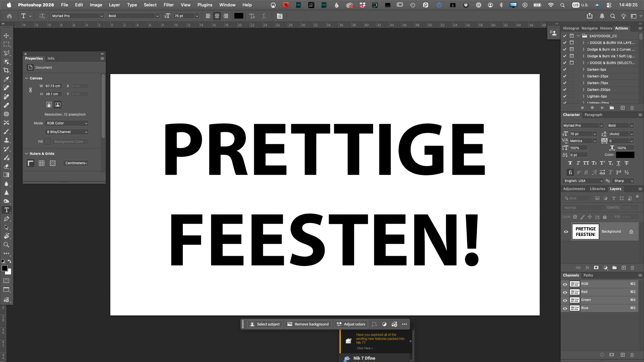This screenshot has height=362, width=644.
Task: Click the Select subject button
Action: (x=265, y=324)
